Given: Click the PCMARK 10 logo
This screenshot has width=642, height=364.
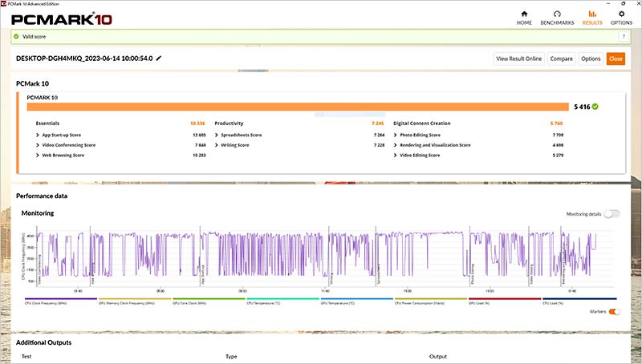Looking at the screenshot, I should (62, 19).
